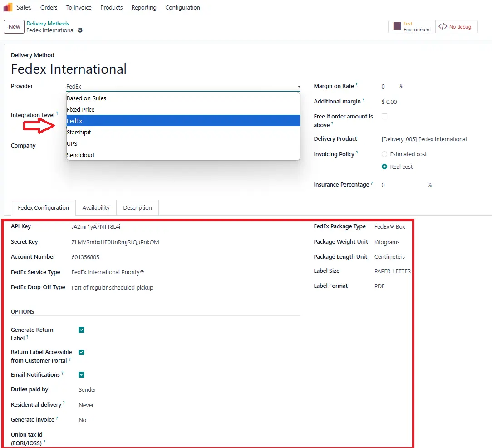This screenshot has width=492, height=448.
Task: Disable Email Notifications checkbox
Action: coord(82,374)
